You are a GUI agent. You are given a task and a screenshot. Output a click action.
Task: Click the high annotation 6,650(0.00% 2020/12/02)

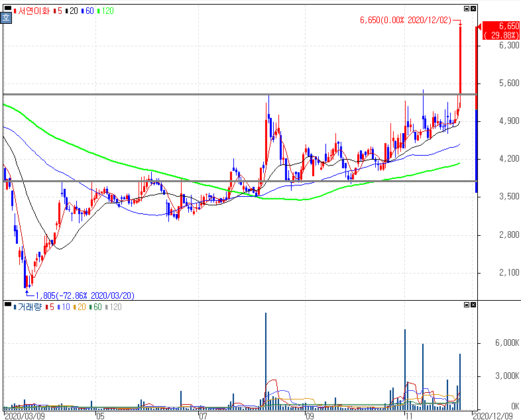pos(406,21)
